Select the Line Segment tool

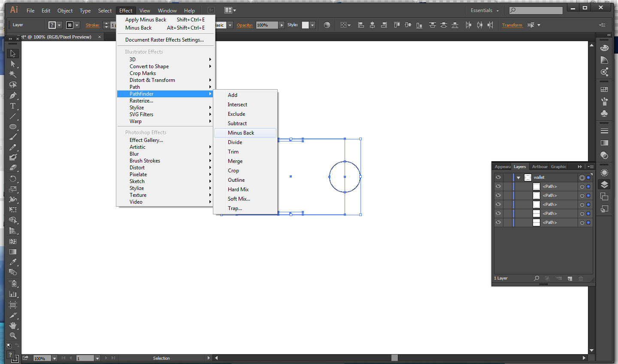[13, 116]
